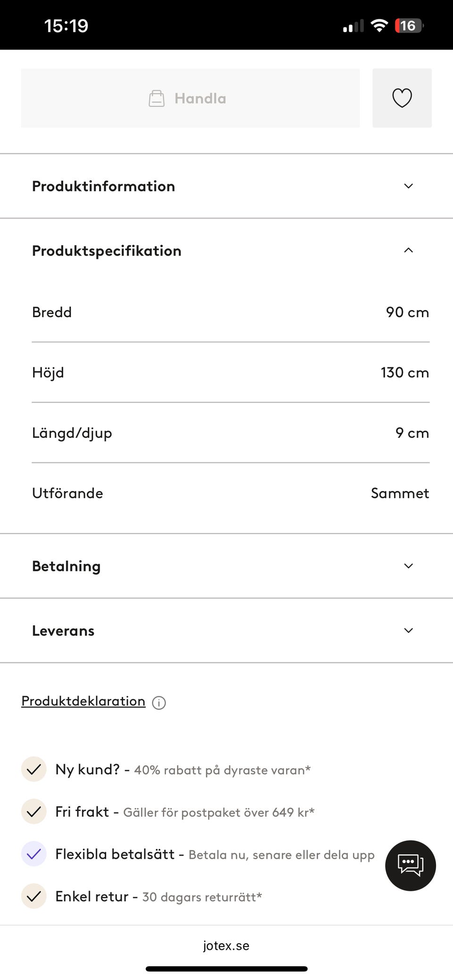Tap the Bredd 90 cm row
This screenshot has height=980, width=453.
230,312
